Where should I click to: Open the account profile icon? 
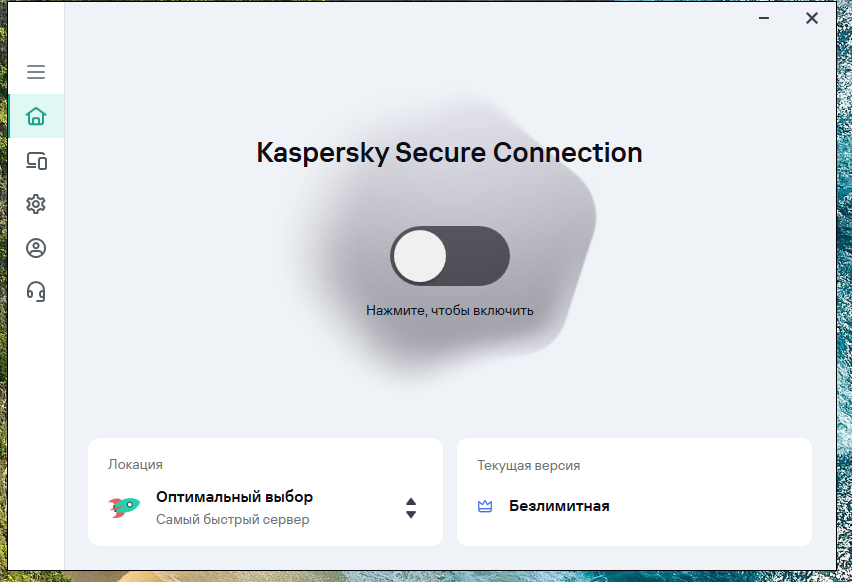click(36, 248)
